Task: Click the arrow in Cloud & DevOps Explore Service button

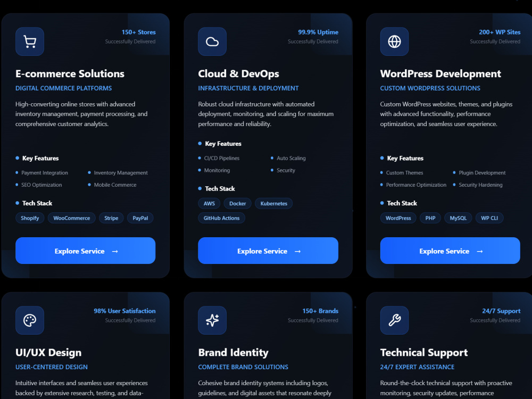Action: (297, 252)
